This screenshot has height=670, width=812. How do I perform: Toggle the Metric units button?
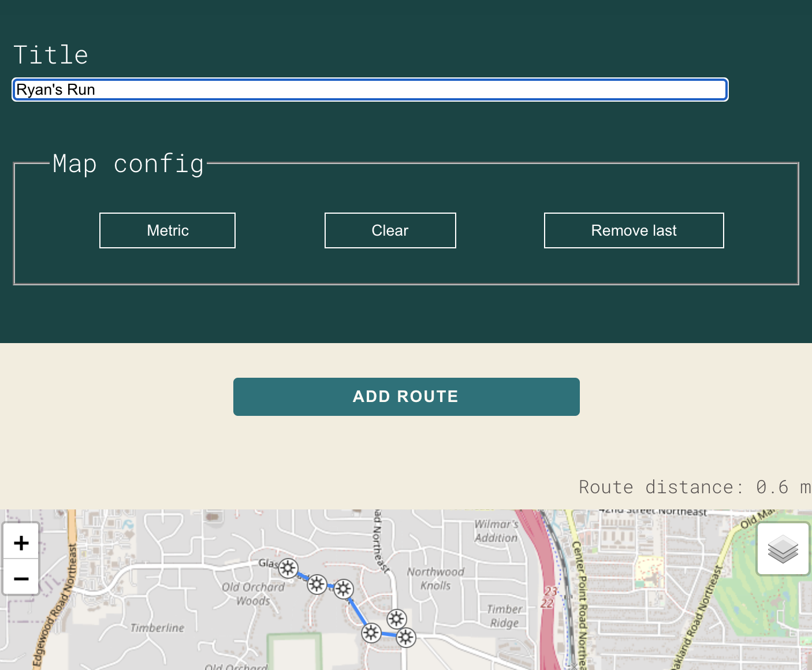click(x=167, y=230)
